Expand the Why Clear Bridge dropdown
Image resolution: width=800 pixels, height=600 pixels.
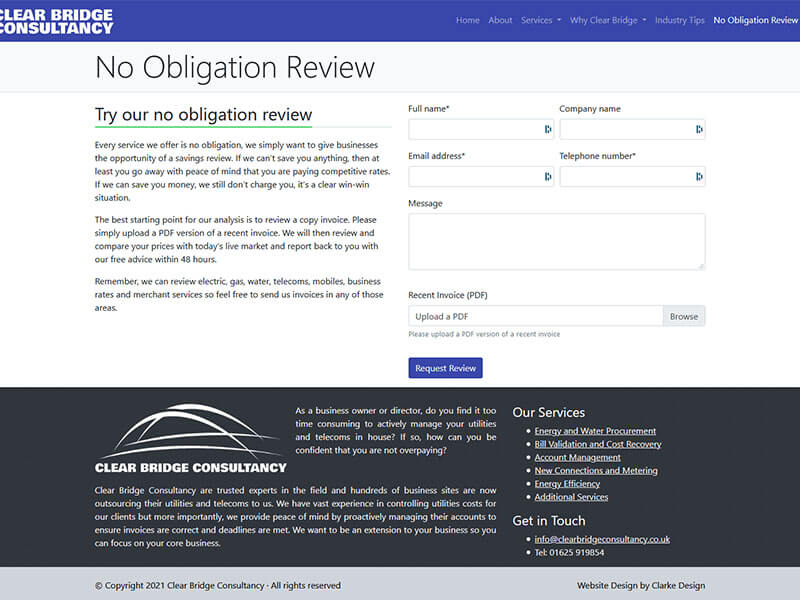(608, 20)
